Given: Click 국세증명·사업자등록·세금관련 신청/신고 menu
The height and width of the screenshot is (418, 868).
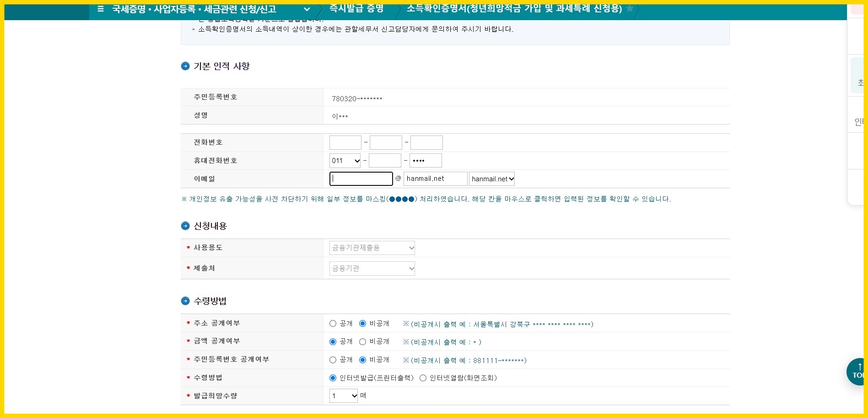Looking at the screenshot, I should pyautogui.click(x=194, y=9).
